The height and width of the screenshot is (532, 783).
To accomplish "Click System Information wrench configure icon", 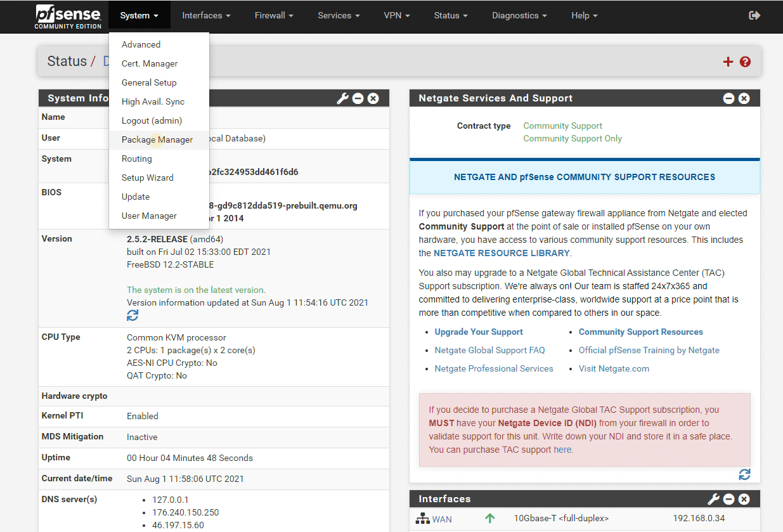I will 342,98.
